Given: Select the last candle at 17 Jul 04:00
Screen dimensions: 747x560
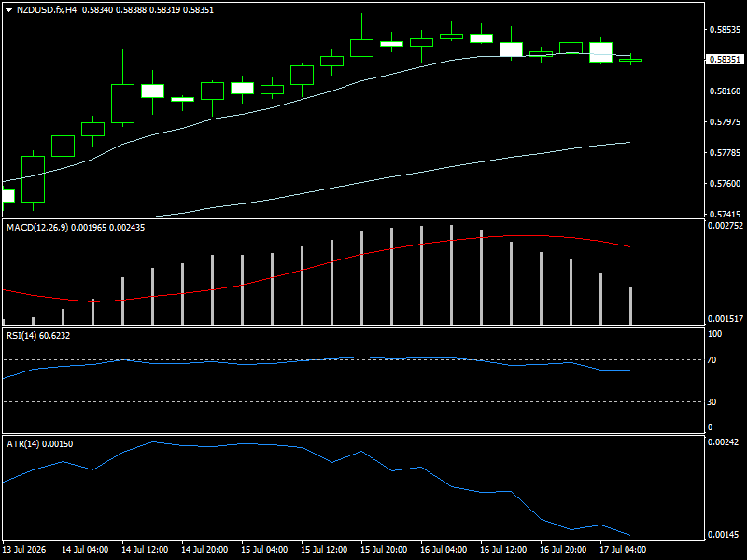Looking at the screenshot, I should coord(631,60).
